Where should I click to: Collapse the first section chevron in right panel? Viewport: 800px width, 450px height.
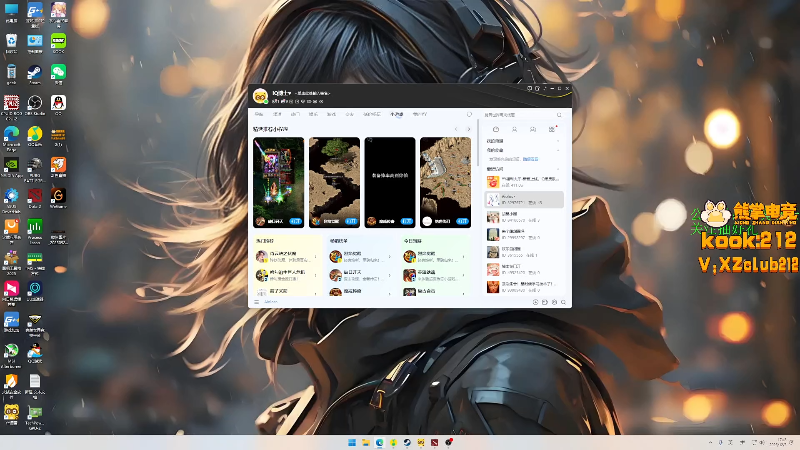tap(558, 141)
